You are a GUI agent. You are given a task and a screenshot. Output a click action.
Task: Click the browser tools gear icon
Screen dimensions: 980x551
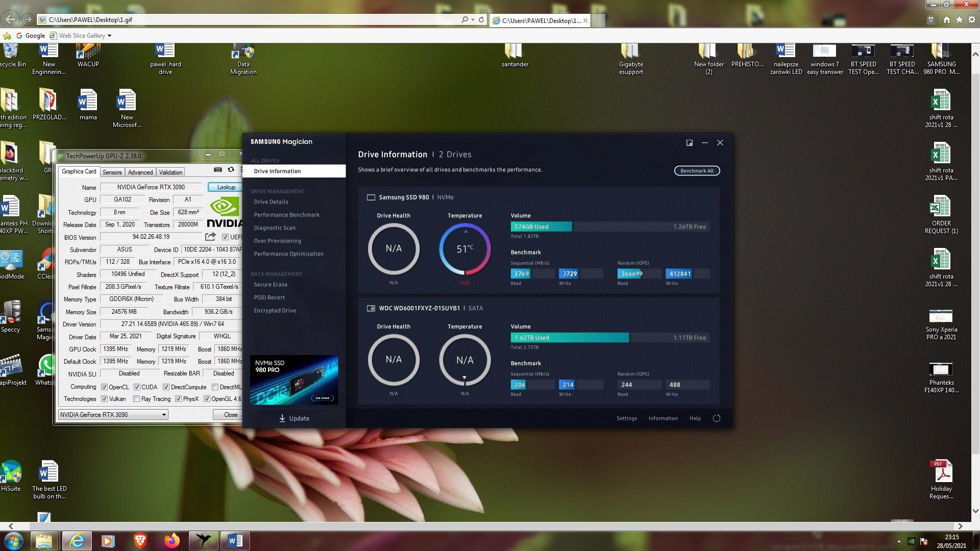coord(972,19)
